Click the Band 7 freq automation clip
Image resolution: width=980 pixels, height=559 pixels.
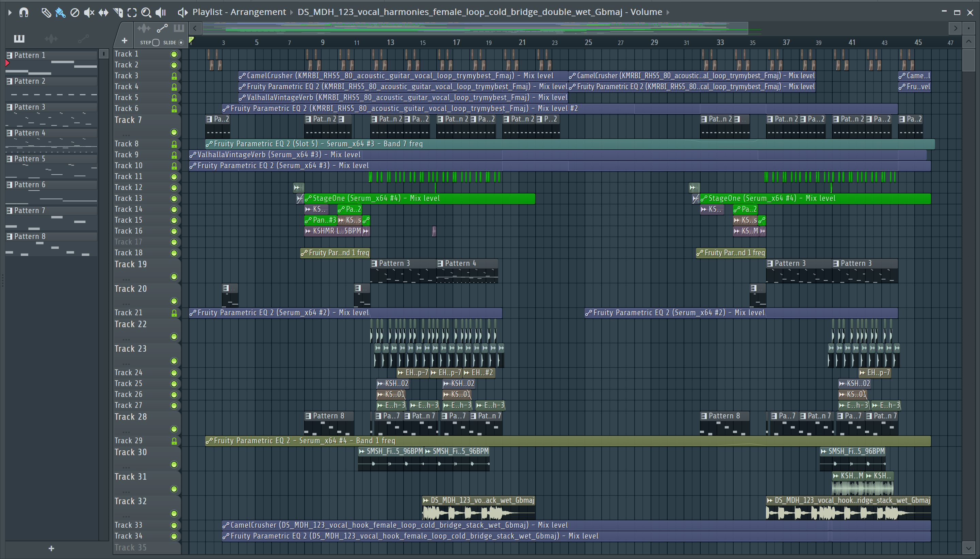tap(570, 144)
